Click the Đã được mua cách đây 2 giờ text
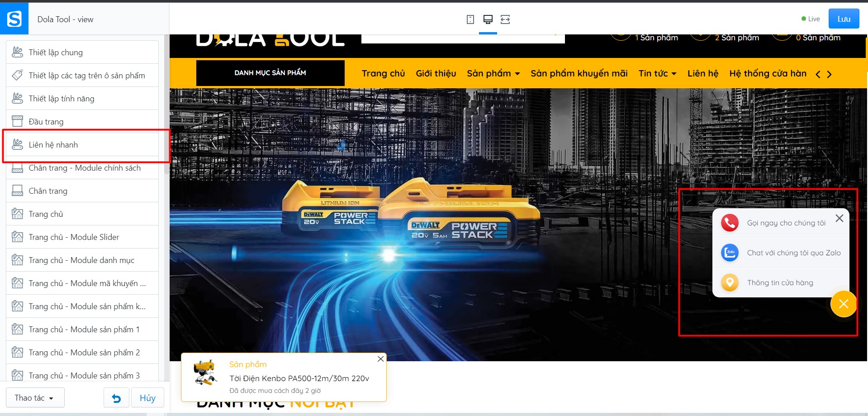The height and width of the screenshot is (416, 868). [x=275, y=391]
